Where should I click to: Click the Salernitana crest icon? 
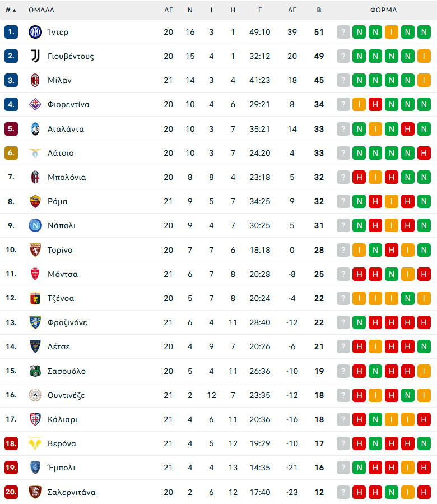35,492
